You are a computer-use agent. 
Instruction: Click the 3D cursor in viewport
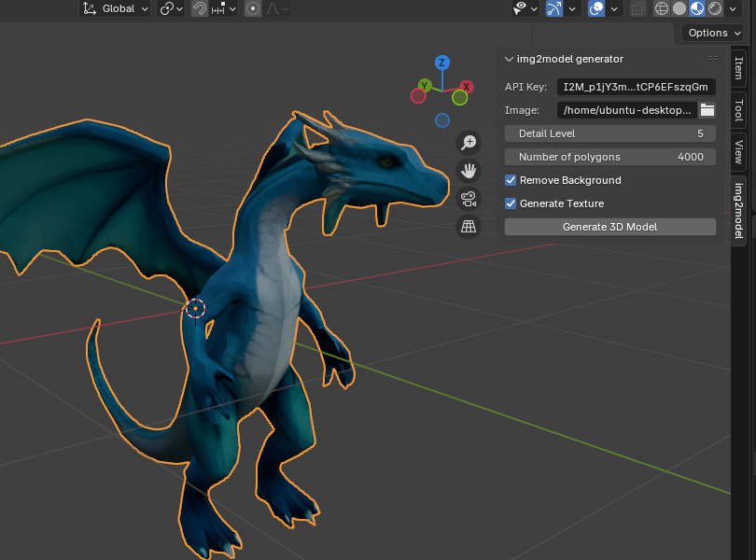(x=195, y=308)
